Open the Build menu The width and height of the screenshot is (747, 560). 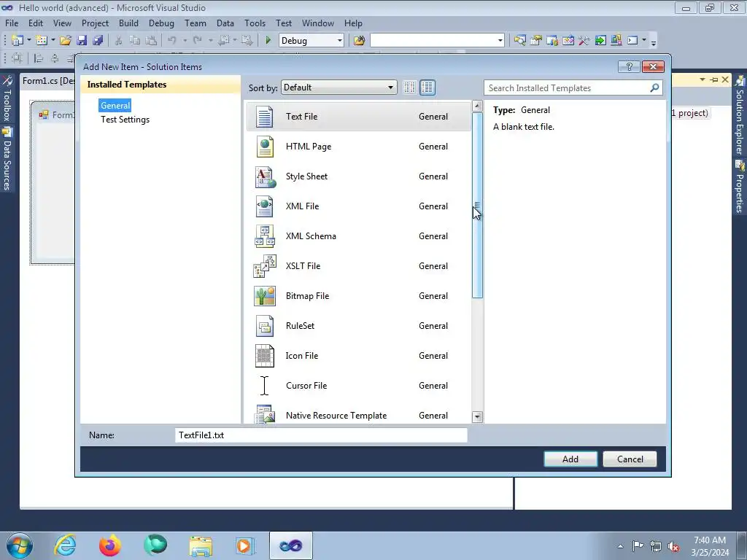pyautogui.click(x=128, y=23)
